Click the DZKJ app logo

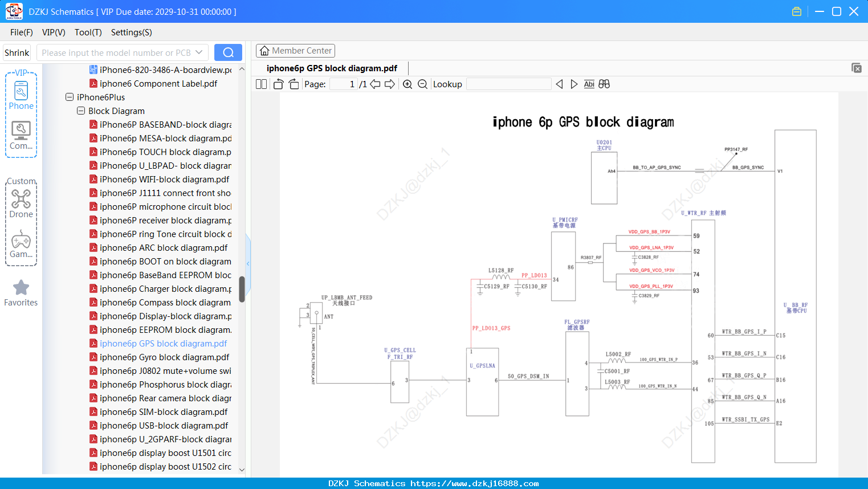coord(14,11)
